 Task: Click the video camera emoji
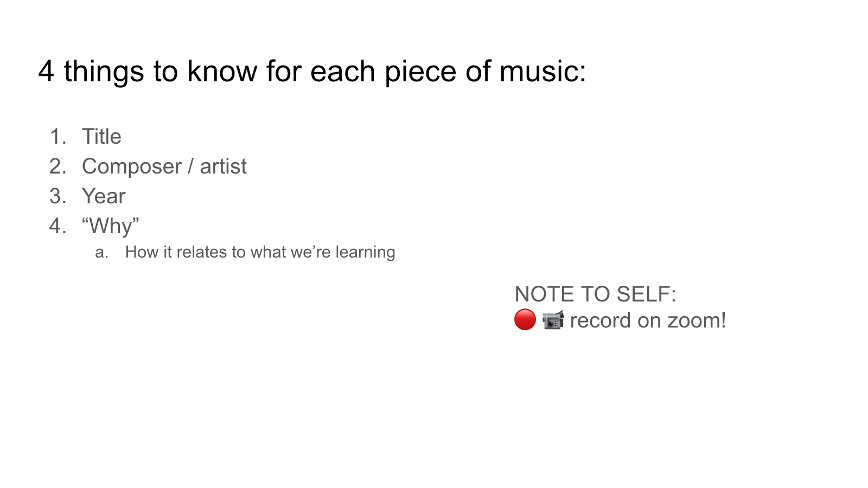(553, 320)
